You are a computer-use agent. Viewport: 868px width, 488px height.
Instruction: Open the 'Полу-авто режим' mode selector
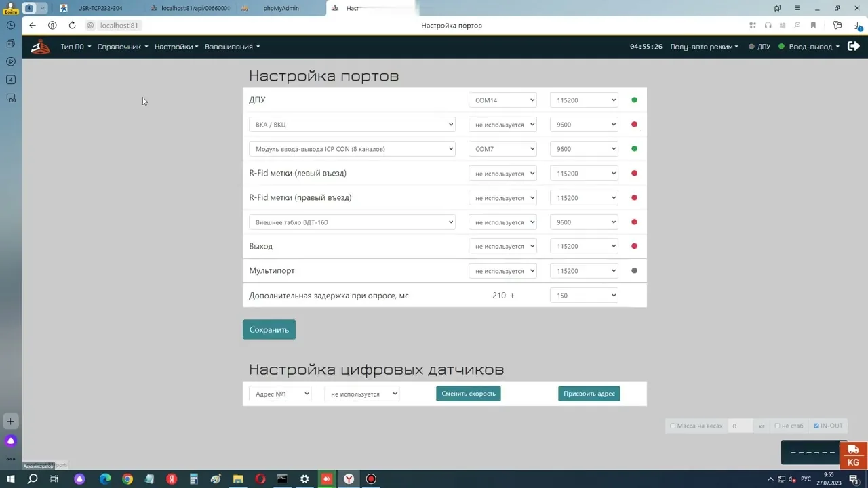tap(705, 47)
